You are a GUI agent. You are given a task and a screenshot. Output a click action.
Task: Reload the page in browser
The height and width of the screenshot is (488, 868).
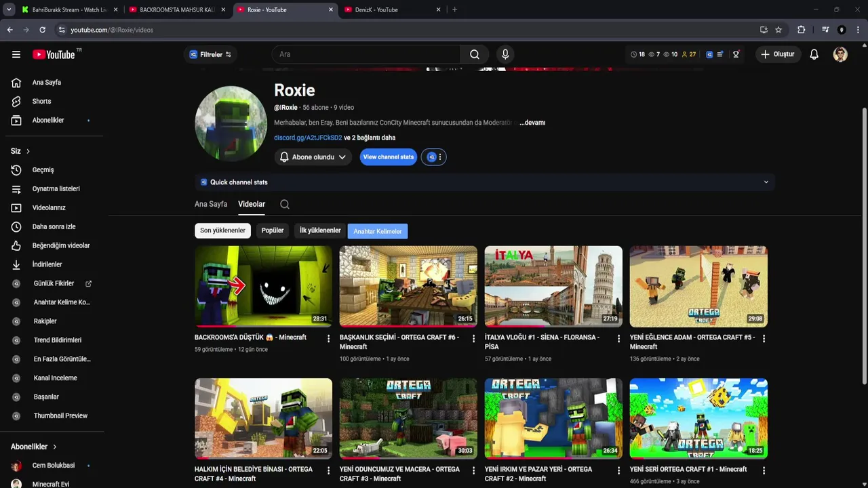42,30
